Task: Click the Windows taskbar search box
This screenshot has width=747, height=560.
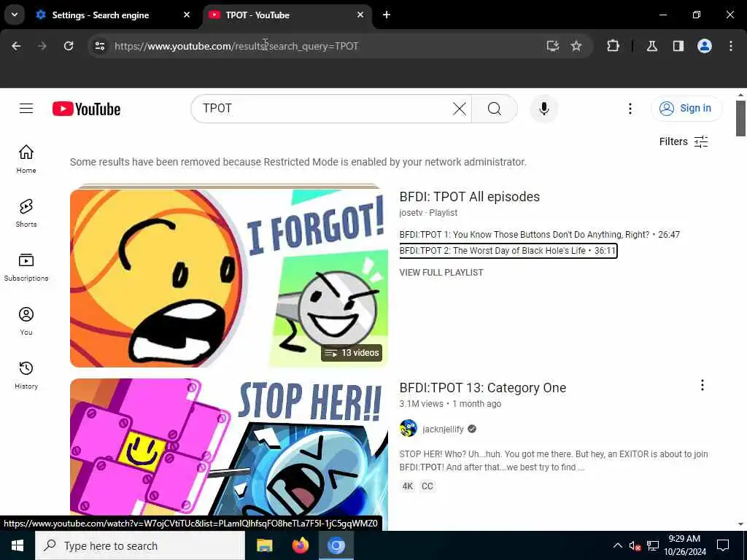Action: pyautogui.click(x=140, y=545)
